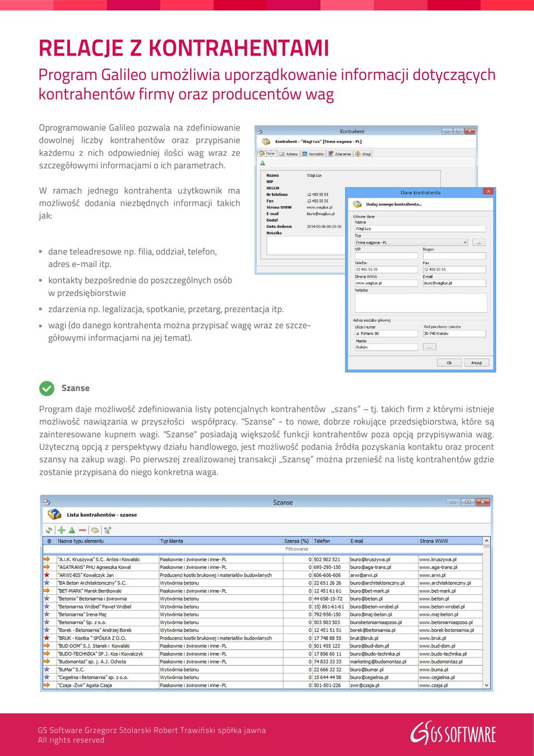This screenshot has height=756, width=534.
Task: Click the Szanse window title bar icon
Action: [x=47, y=502]
